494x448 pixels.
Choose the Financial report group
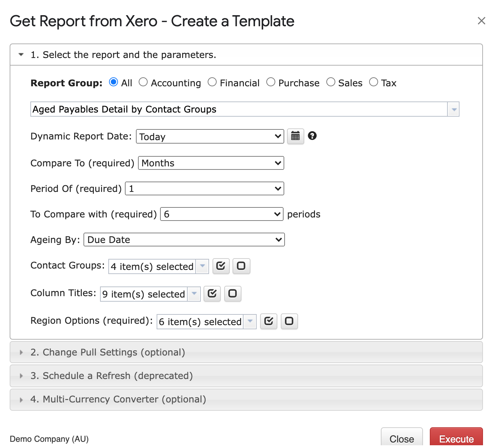click(x=212, y=82)
